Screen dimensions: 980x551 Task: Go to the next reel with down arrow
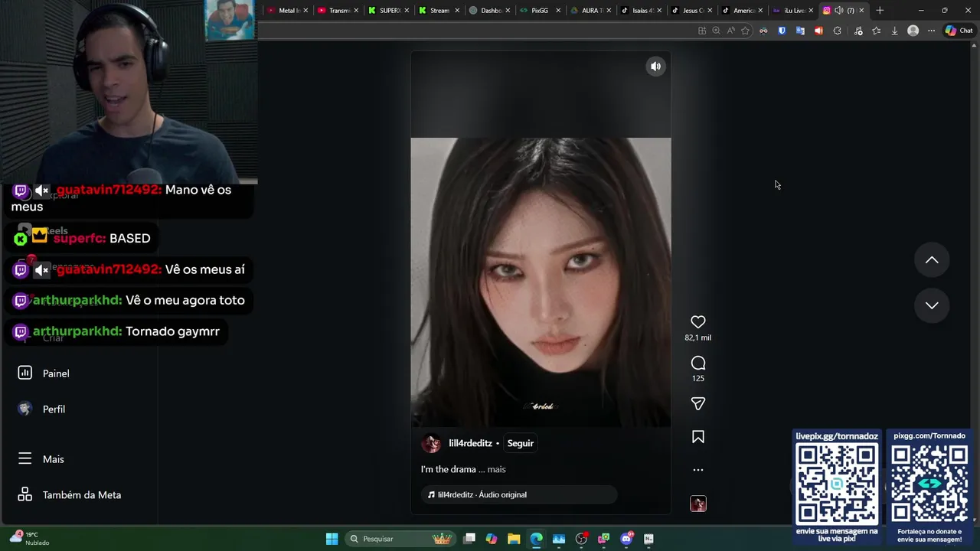(x=932, y=305)
